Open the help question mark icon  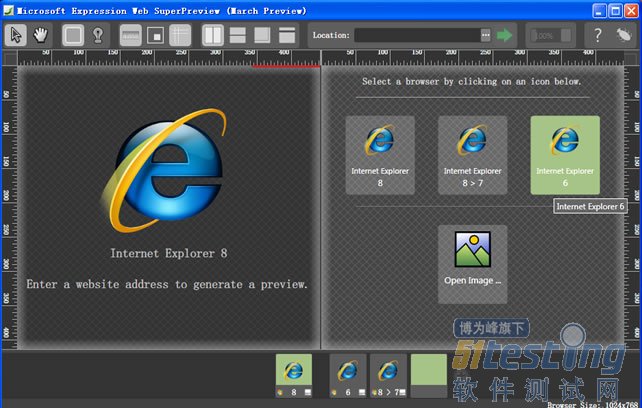597,35
